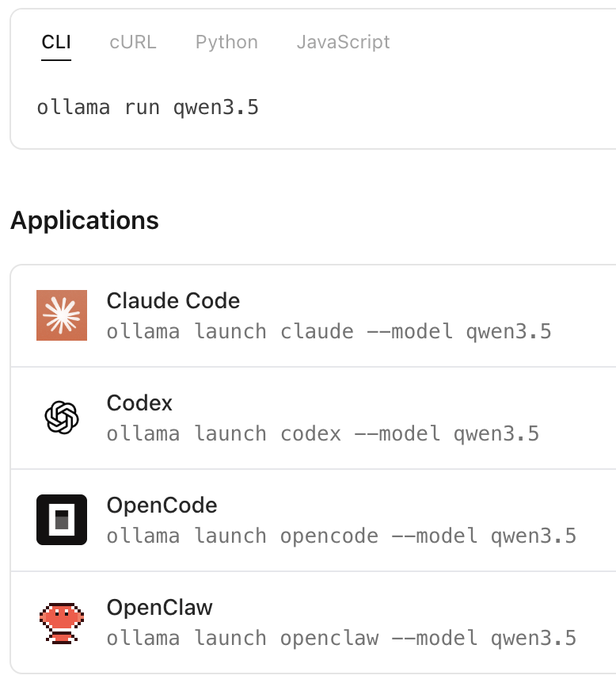
Task: Show the JavaScript tab
Action: coord(343,42)
